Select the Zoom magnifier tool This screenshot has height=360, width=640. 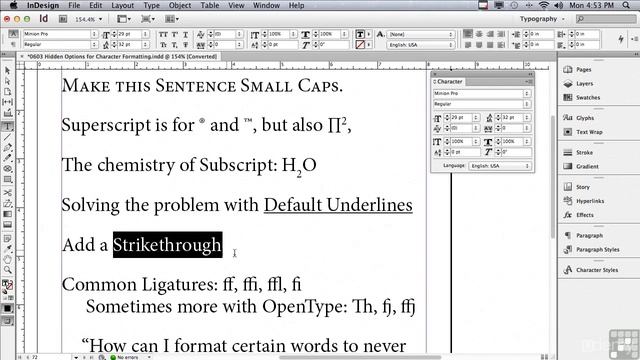pos(7,270)
